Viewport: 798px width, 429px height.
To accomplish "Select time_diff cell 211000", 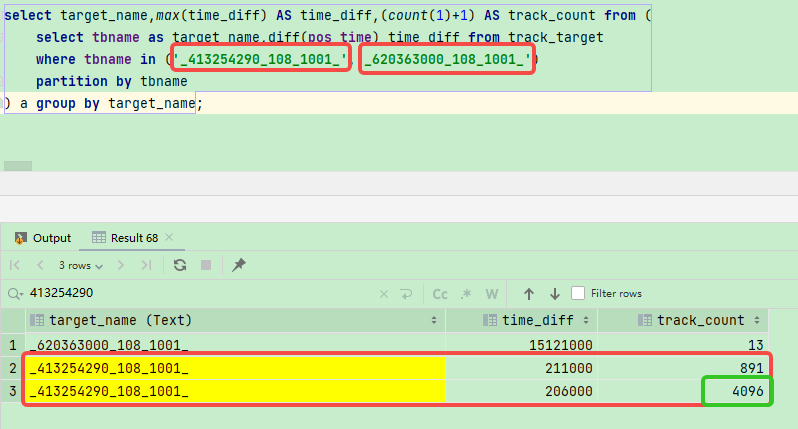I will click(522, 368).
